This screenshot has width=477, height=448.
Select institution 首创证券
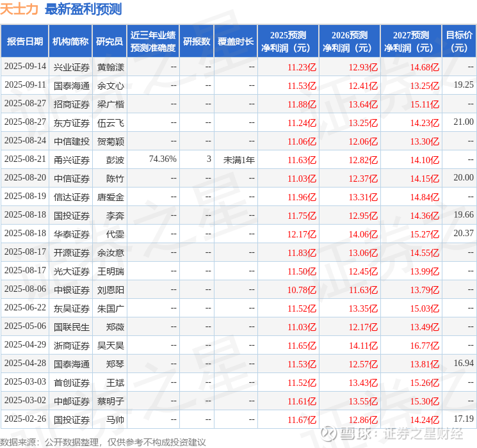pyautogui.click(x=72, y=383)
